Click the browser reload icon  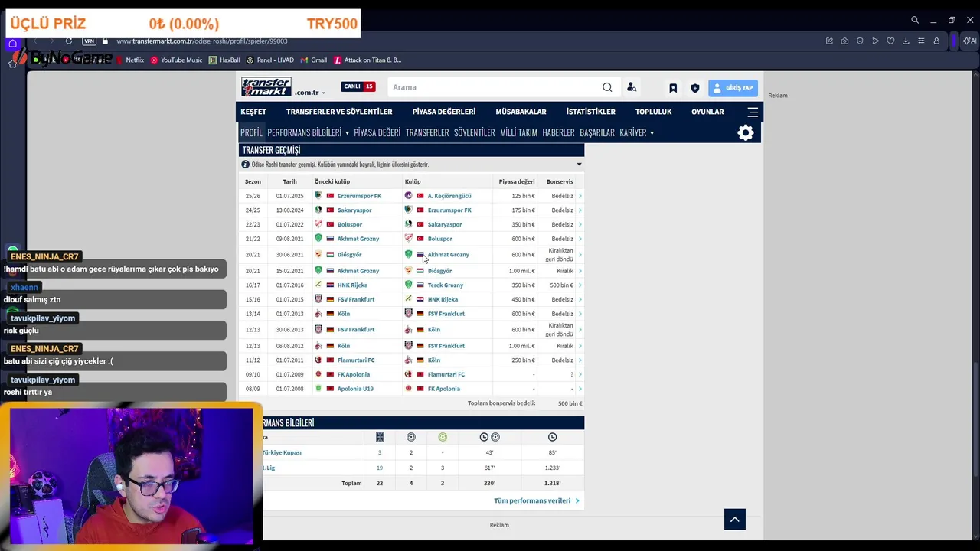pos(69,41)
